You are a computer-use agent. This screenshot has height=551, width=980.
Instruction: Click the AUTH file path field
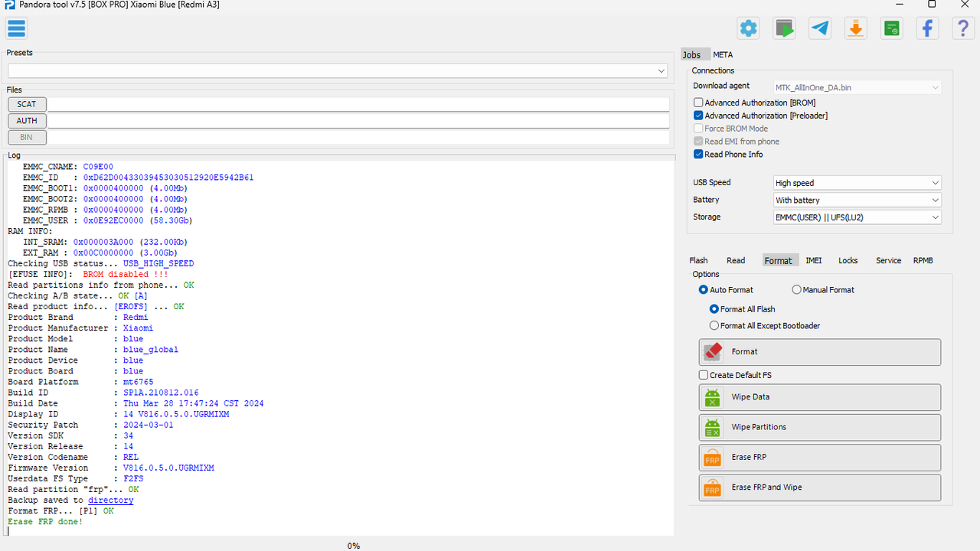click(x=358, y=121)
